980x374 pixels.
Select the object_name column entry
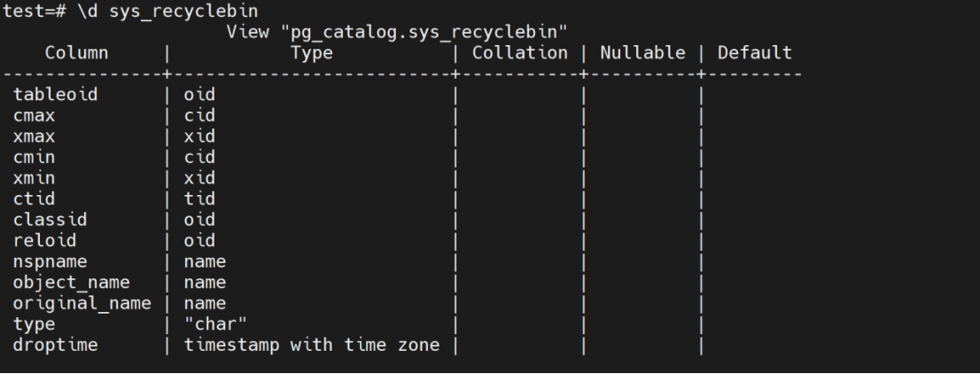click(71, 283)
